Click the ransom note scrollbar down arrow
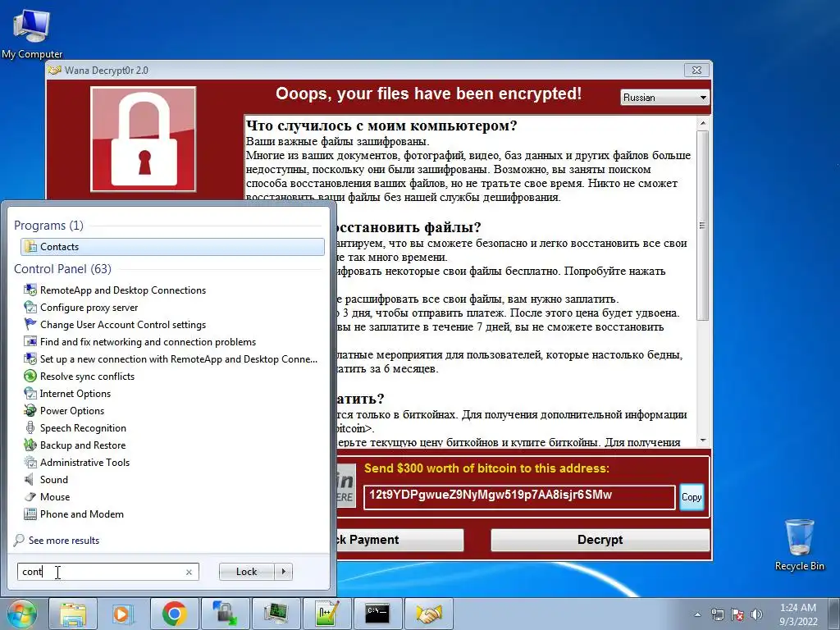This screenshot has width=840, height=630. pos(703,441)
